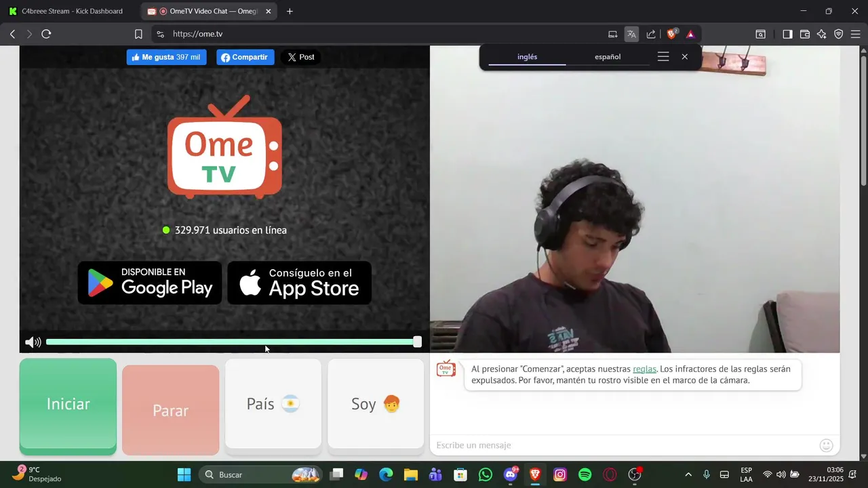Select español in the translate popup
The height and width of the screenshot is (488, 868).
tap(608, 57)
